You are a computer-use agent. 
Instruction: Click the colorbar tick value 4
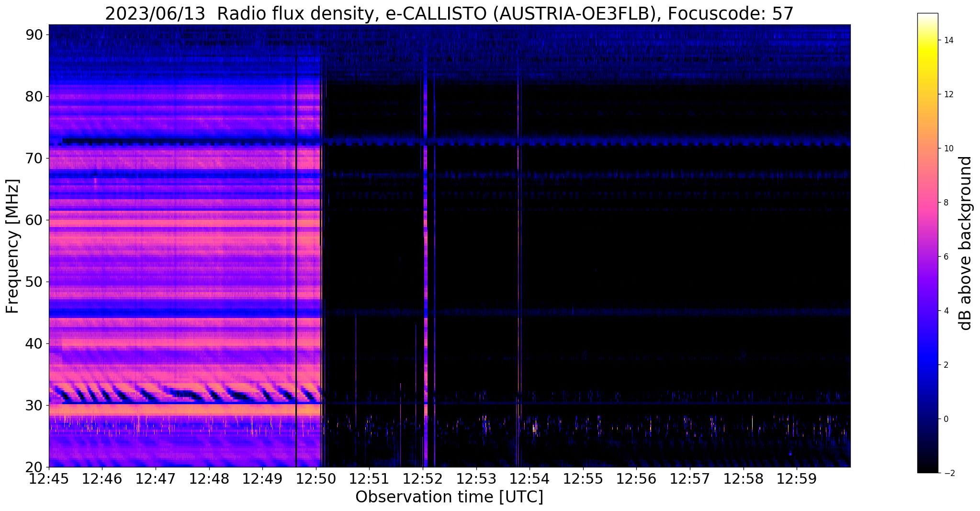[x=946, y=311]
